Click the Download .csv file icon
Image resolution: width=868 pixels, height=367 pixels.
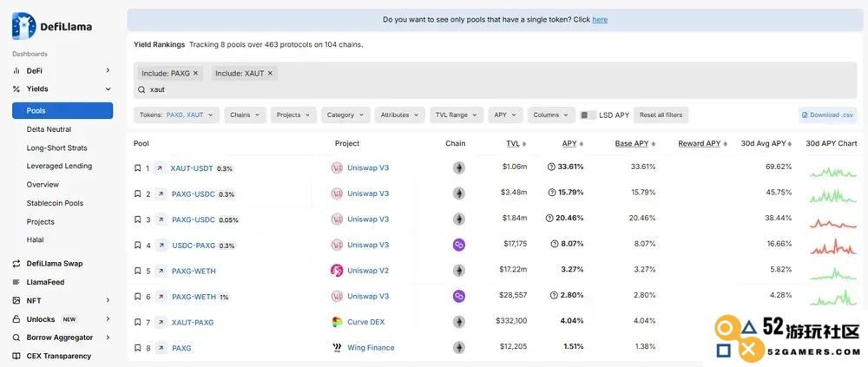(805, 115)
